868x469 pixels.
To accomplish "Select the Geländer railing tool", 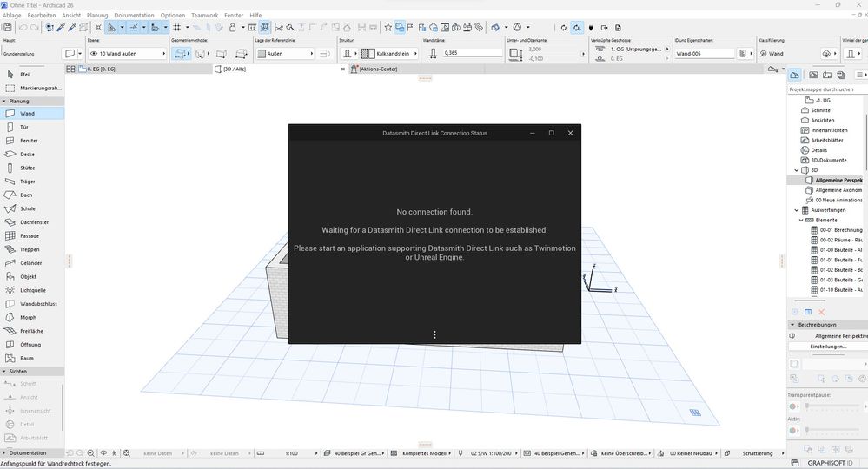I will [x=32, y=263].
